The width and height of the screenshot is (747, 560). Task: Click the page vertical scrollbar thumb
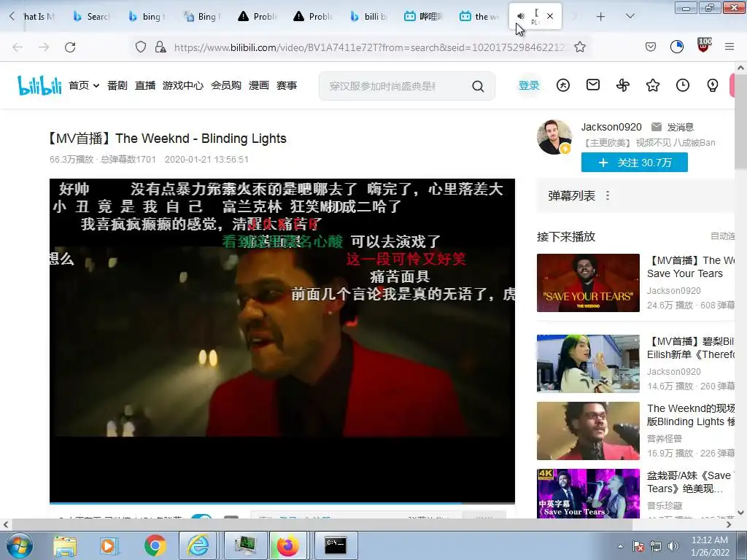[x=740, y=122]
